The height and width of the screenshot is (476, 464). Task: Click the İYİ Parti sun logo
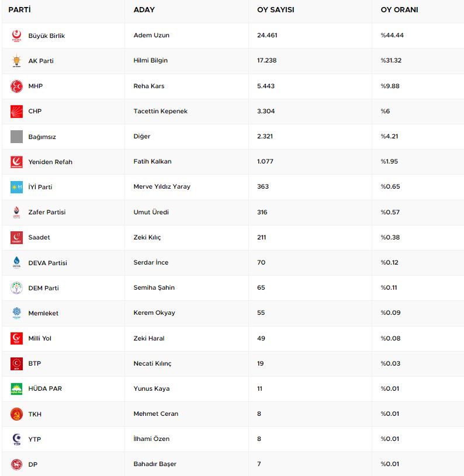click(x=16, y=187)
